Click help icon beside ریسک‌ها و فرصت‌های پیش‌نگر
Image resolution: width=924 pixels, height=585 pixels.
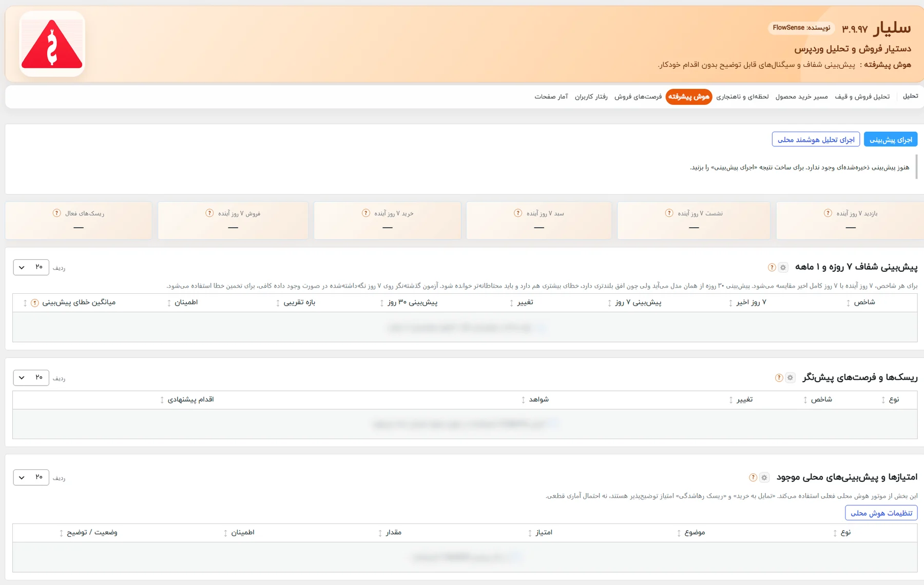point(779,378)
